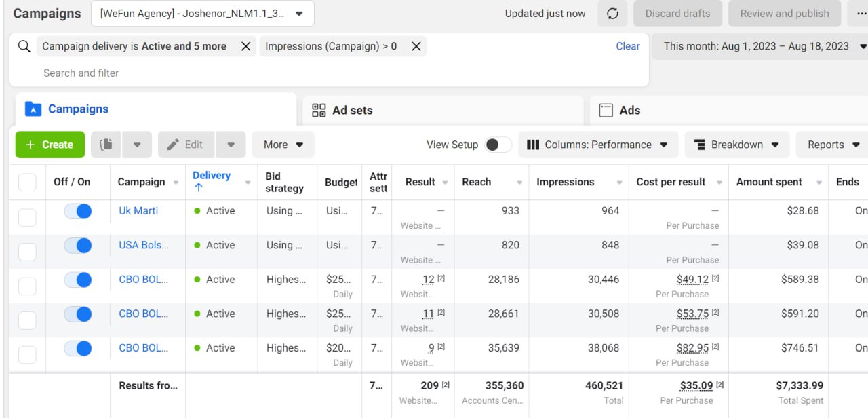Click the Discard drafts button

(677, 14)
